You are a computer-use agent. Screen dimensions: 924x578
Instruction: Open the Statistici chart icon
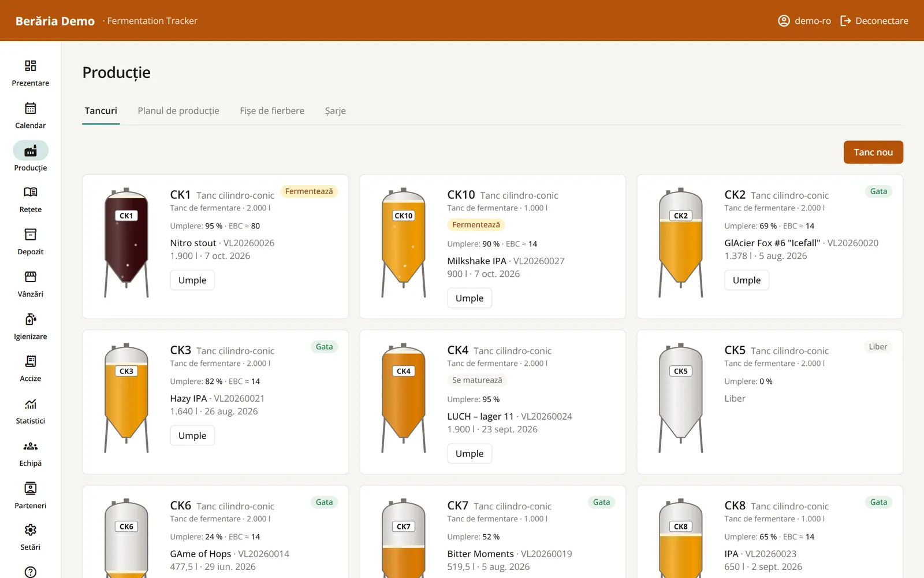click(x=31, y=403)
